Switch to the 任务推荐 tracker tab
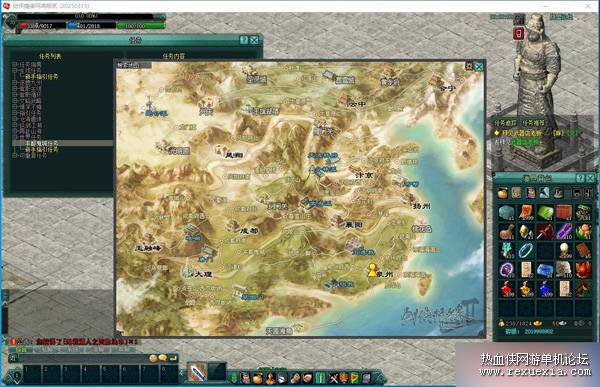600x387 pixels. (533, 123)
